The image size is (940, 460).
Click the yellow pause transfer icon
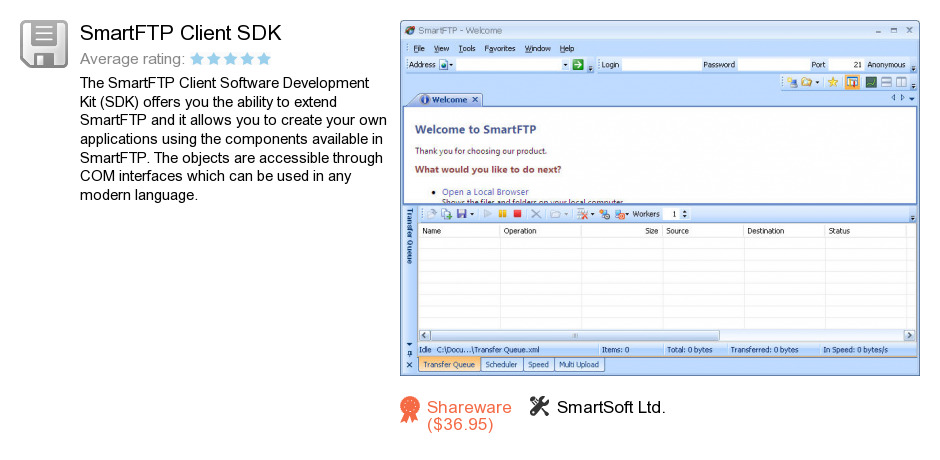coord(502,214)
